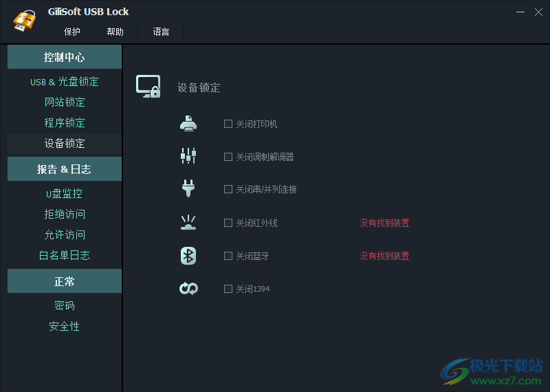This screenshot has height=392, width=550.
Task: Go to USB & 光盘锁定 page
Action: click(x=65, y=82)
